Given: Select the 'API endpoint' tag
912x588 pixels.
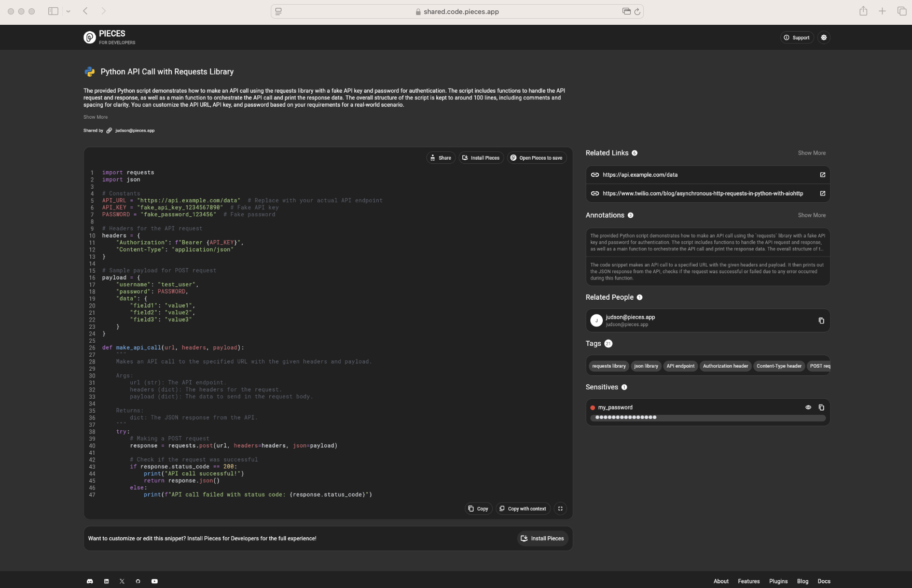Looking at the screenshot, I should [x=681, y=366].
